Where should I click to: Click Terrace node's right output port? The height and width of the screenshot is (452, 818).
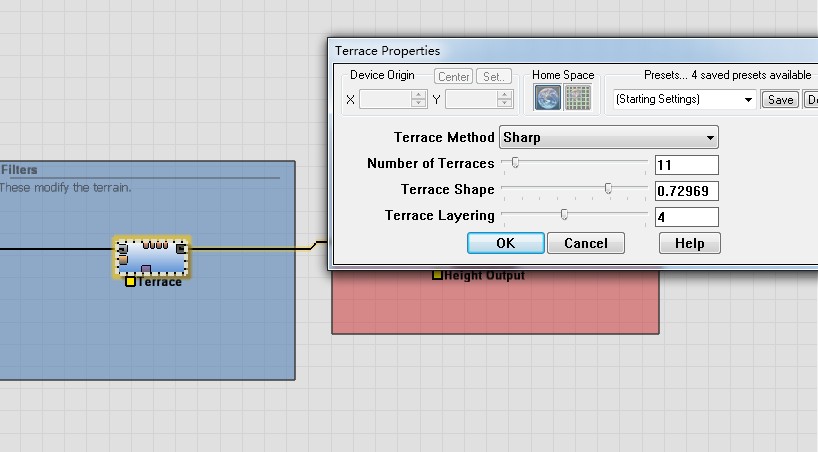coord(181,249)
